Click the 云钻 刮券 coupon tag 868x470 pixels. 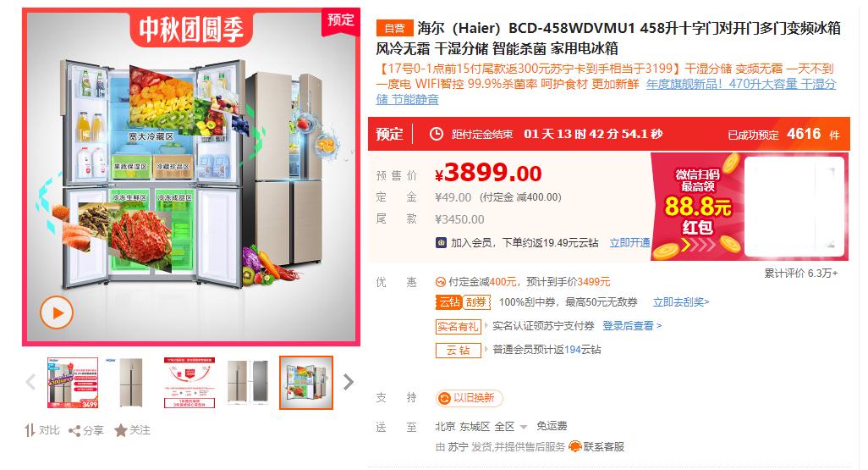tap(464, 302)
